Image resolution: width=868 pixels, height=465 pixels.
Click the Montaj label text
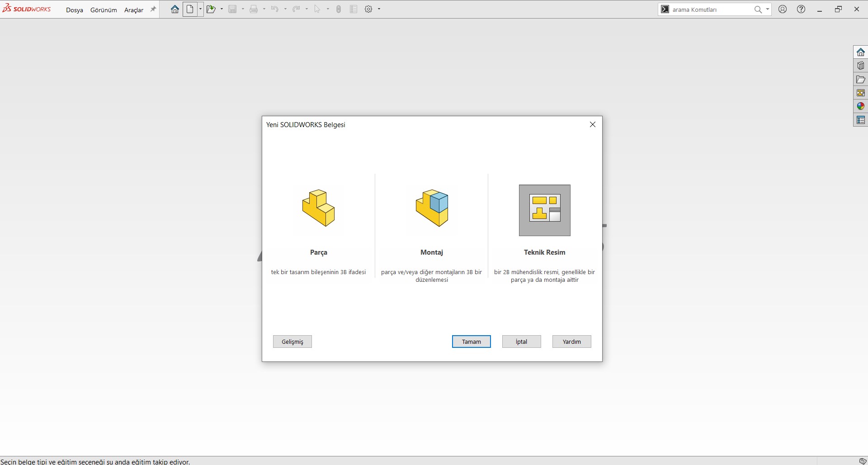point(432,252)
